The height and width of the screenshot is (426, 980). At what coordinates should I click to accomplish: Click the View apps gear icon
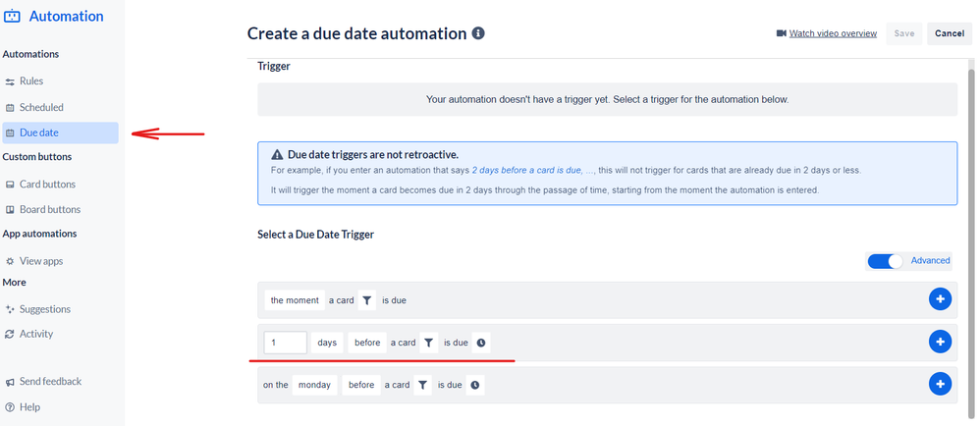click(x=10, y=261)
